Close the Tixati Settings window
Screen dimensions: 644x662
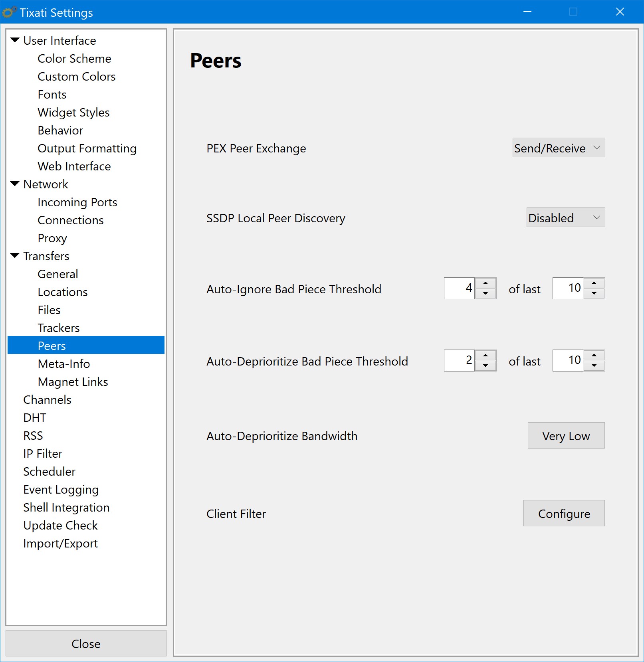(x=620, y=12)
